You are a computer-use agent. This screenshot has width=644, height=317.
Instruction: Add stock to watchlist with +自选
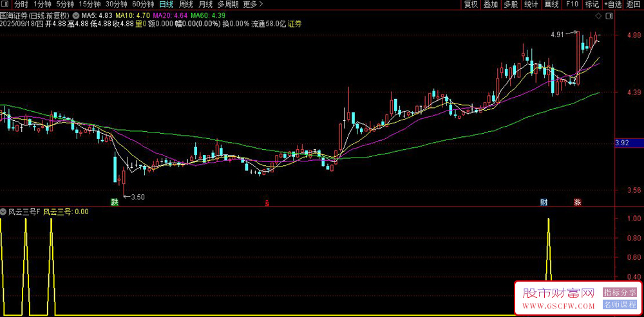click(x=613, y=5)
